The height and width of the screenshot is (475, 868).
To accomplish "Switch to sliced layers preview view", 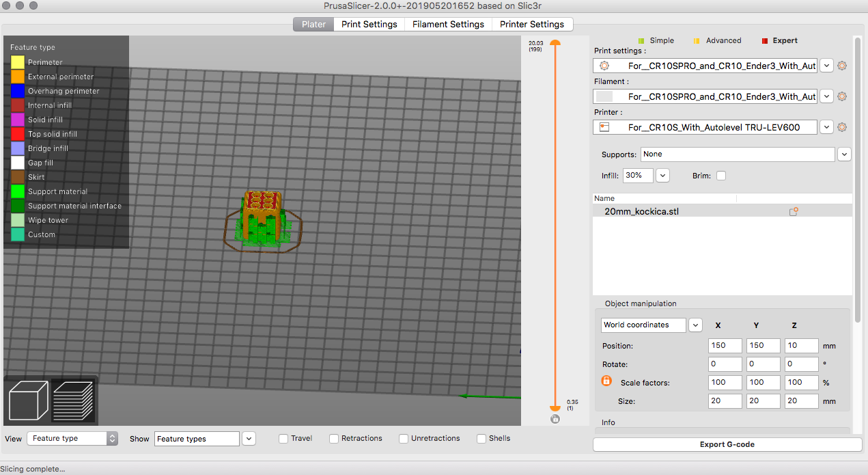I will (73, 401).
